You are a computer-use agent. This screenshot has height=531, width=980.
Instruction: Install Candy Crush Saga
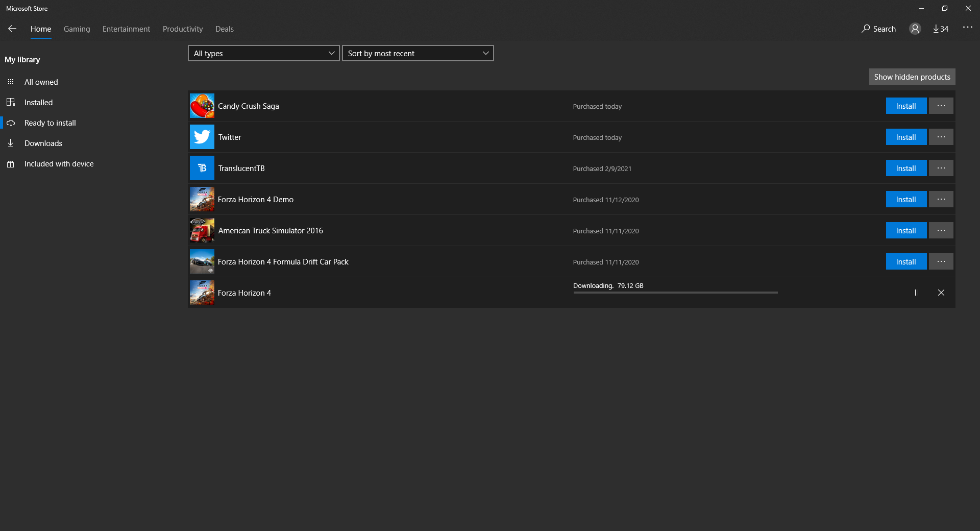[x=906, y=106]
